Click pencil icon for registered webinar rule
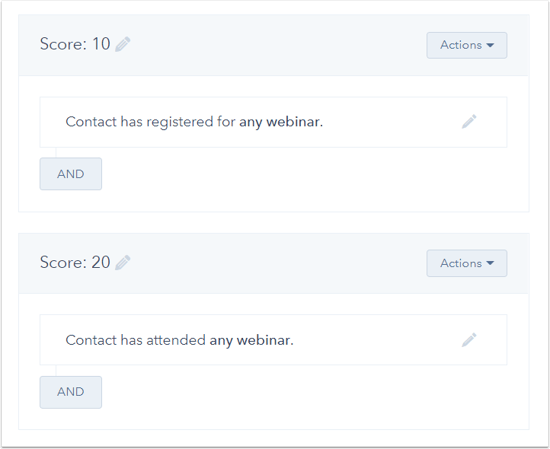 coord(469,121)
